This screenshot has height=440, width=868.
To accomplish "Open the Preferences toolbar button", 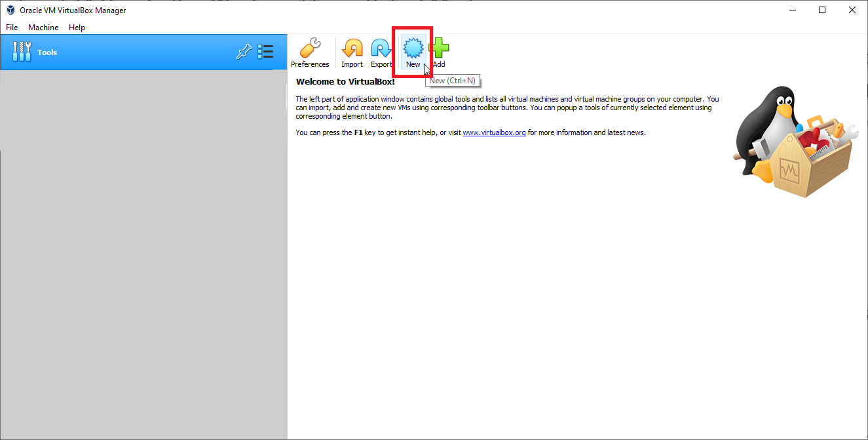I will pos(310,52).
